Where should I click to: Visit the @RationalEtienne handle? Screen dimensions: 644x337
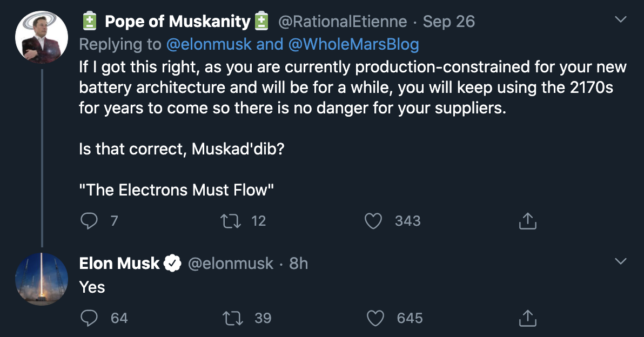pyautogui.click(x=343, y=22)
